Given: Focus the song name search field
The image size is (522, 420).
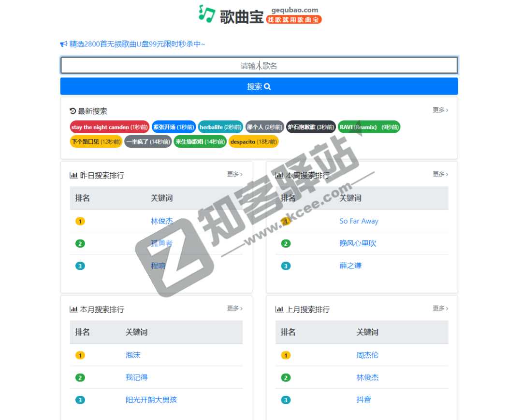Looking at the screenshot, I should pyautogui.click(x=259, y=66).
